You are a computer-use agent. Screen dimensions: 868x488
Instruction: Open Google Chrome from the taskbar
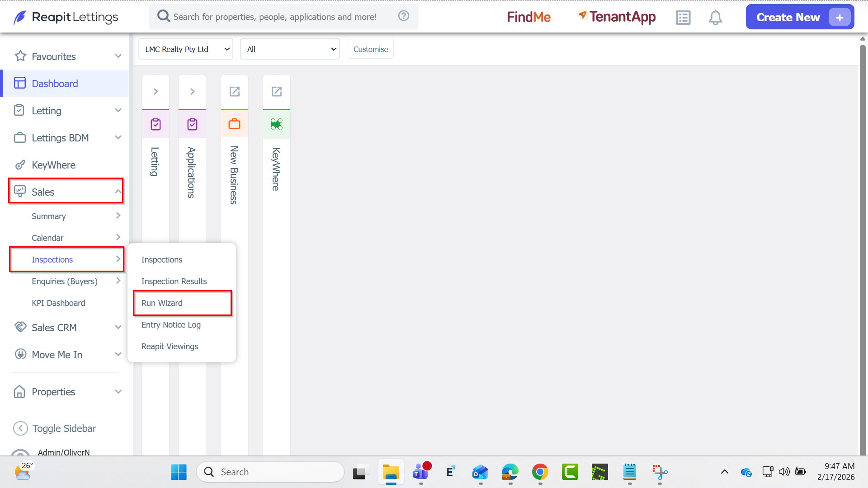[540, 472]
